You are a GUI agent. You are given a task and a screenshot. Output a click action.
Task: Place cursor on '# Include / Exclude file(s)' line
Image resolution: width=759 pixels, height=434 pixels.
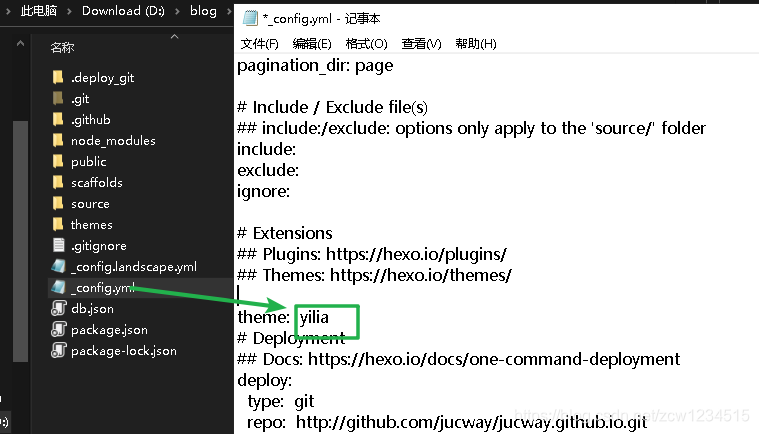333,107
